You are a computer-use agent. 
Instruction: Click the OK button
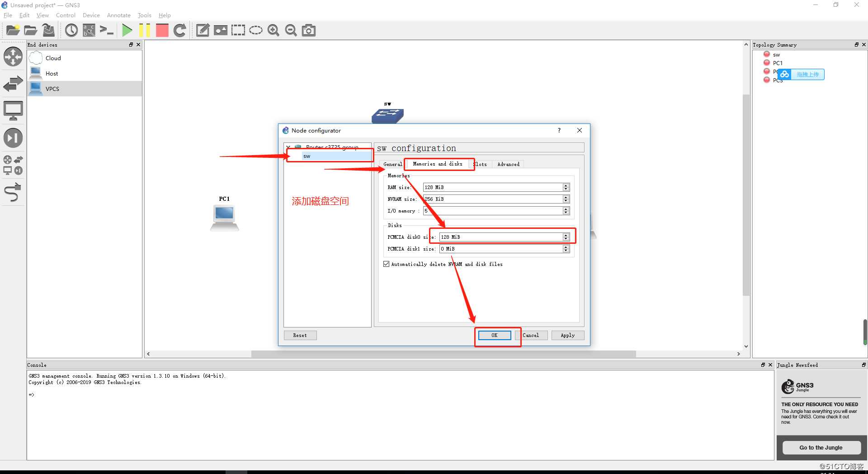pos(495,335)
